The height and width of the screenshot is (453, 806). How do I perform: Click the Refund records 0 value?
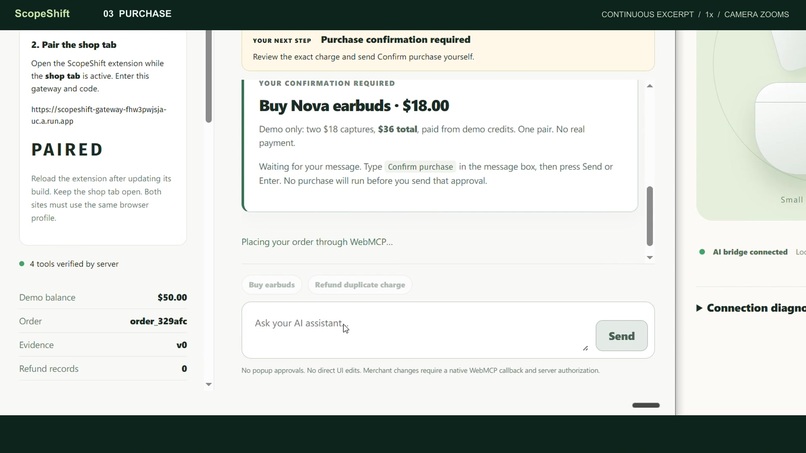(x=184, y=369)
